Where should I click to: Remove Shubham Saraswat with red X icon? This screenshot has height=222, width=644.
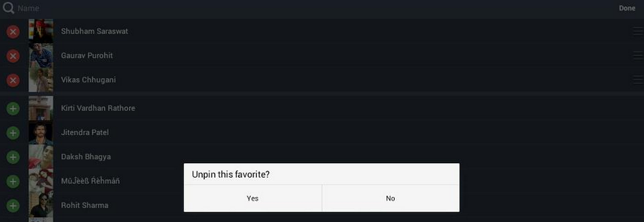13,31
